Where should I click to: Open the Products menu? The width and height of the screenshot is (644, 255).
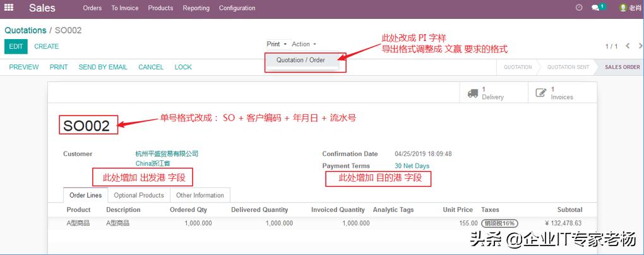160,8
